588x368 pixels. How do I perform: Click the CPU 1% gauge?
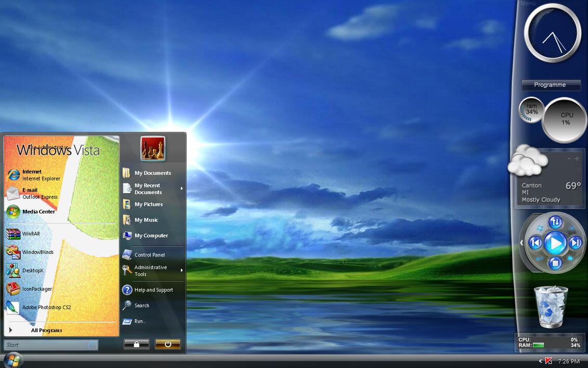tap(565, 120)
